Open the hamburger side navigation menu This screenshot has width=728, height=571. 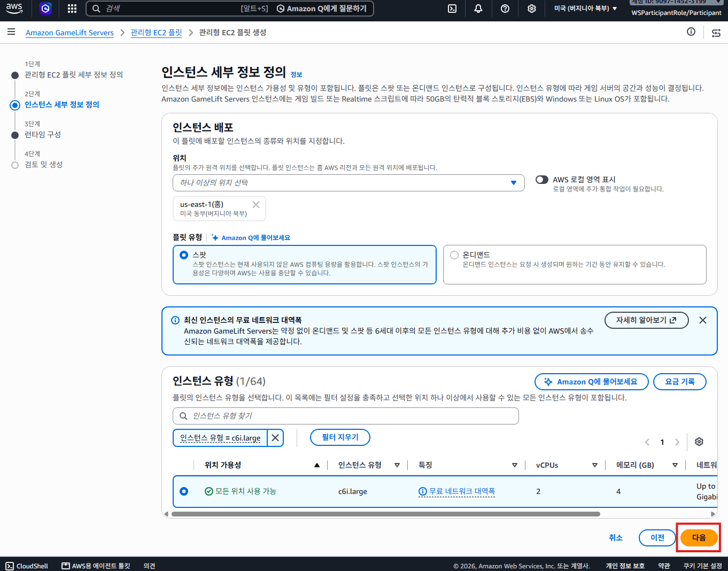pyautogui.click(x=11, y=32)
